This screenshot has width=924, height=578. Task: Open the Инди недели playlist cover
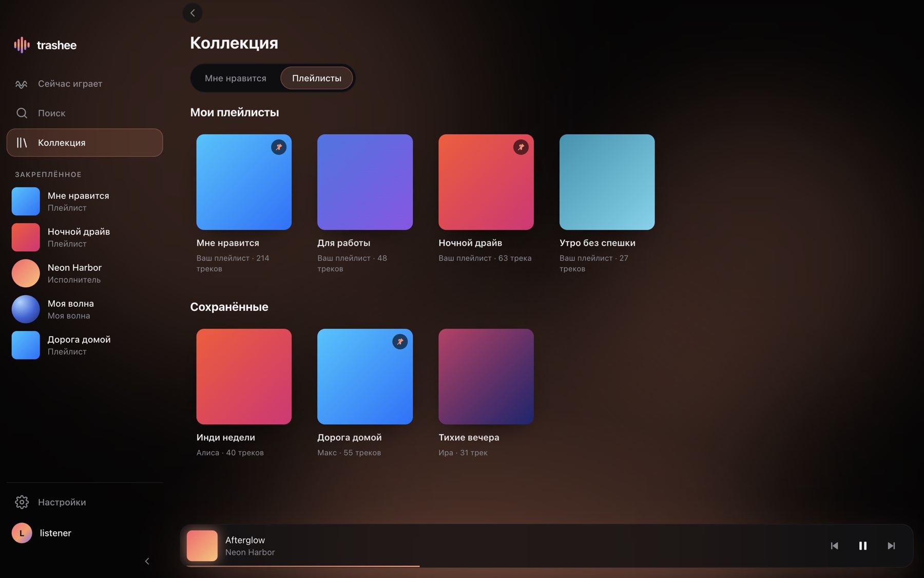click(x=244, y=377)
